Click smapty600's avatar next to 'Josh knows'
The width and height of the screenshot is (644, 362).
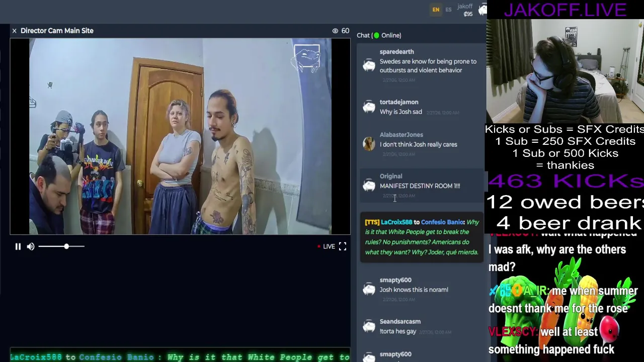tap(369, 289)
